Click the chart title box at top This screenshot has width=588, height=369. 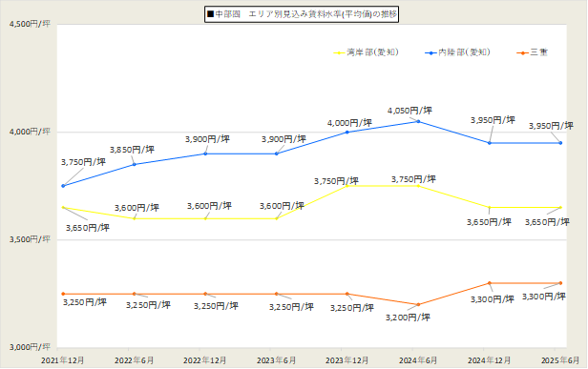(x=302, y=14)
